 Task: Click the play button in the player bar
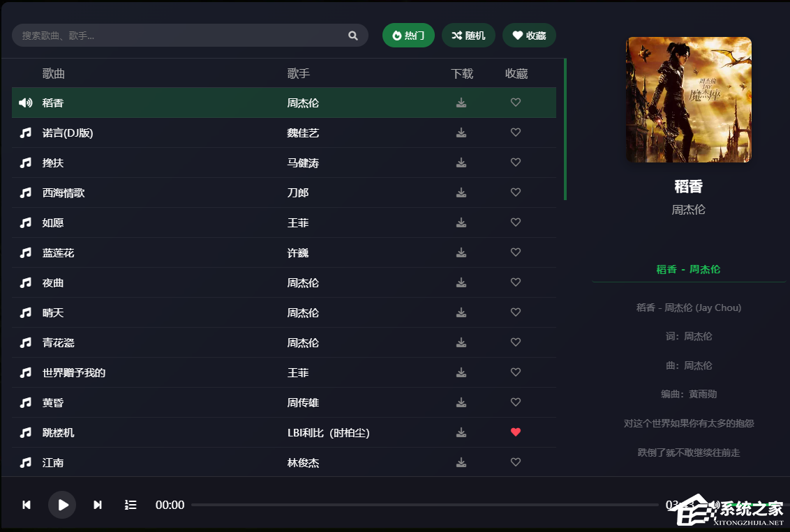pos(62,505)
